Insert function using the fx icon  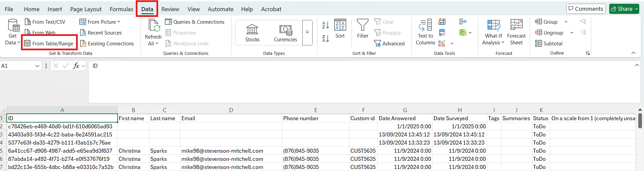pos(76,66)
